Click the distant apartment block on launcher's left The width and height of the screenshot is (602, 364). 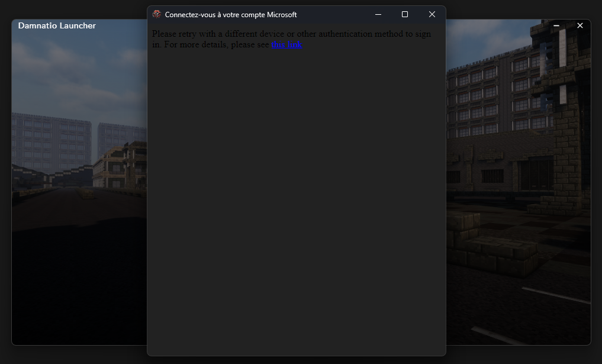coord(50,142)
